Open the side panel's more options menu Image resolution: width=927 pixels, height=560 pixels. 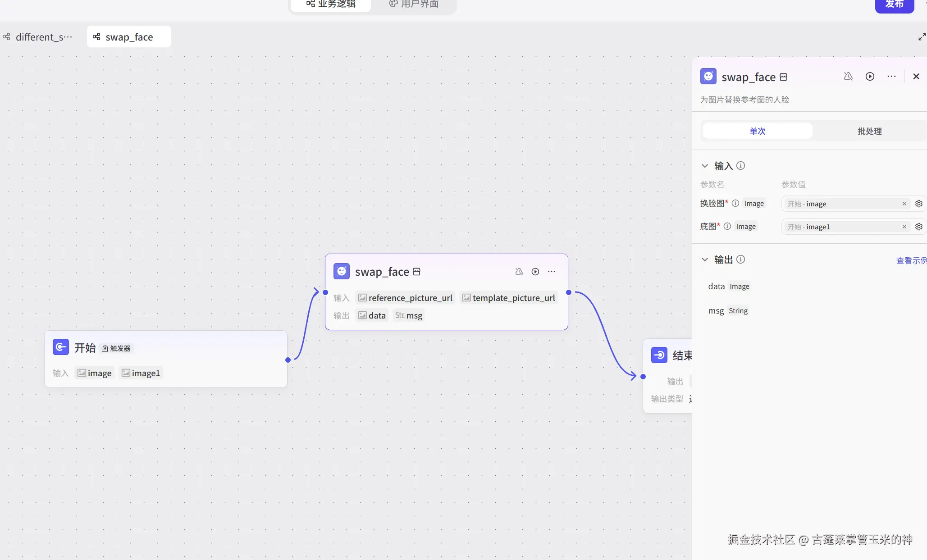891,77
